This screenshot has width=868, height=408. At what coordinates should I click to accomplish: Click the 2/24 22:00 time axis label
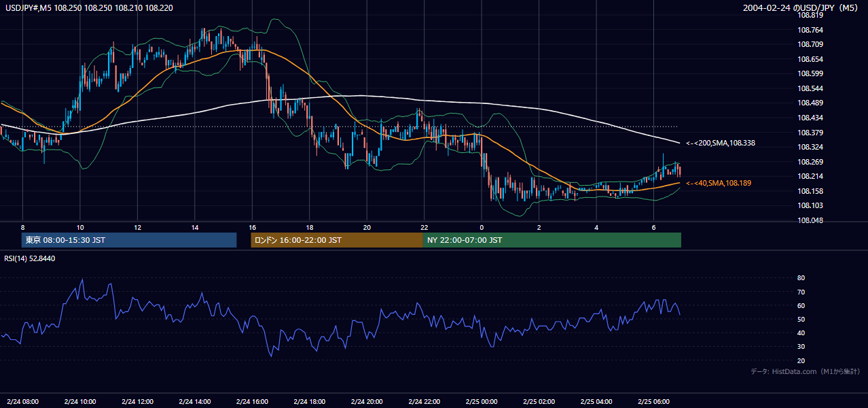point(424,402)
